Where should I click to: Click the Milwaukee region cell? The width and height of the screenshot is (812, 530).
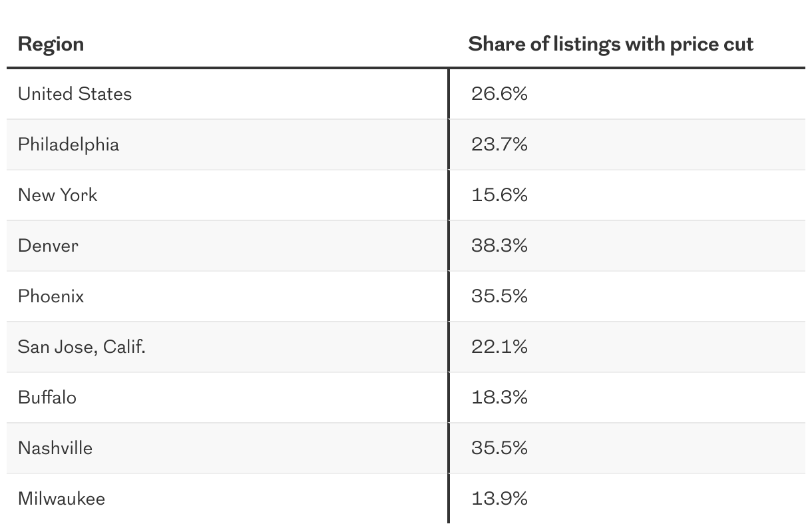pos(61,499)
